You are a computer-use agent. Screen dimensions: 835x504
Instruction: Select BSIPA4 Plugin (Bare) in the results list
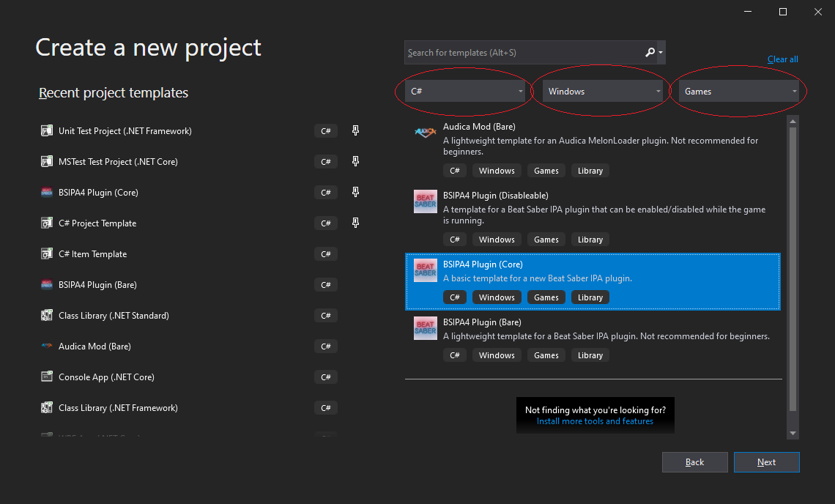[x=593, y=339]
